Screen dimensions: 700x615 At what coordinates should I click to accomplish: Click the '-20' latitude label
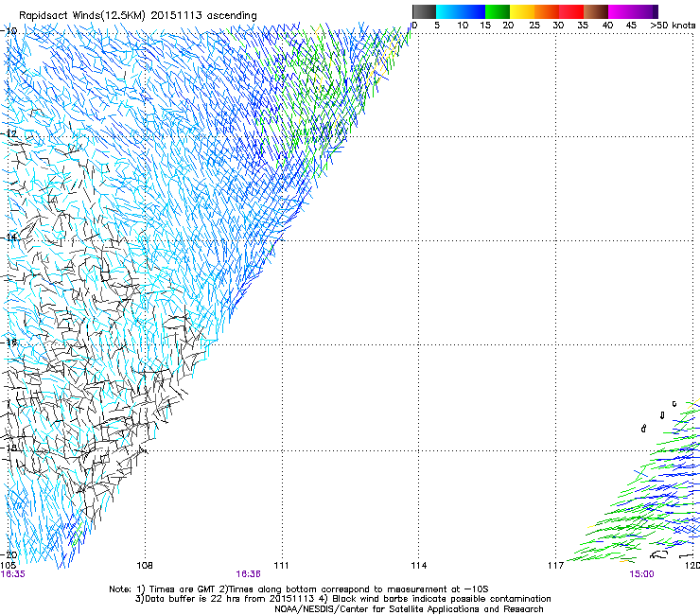(x=9, y=554)
